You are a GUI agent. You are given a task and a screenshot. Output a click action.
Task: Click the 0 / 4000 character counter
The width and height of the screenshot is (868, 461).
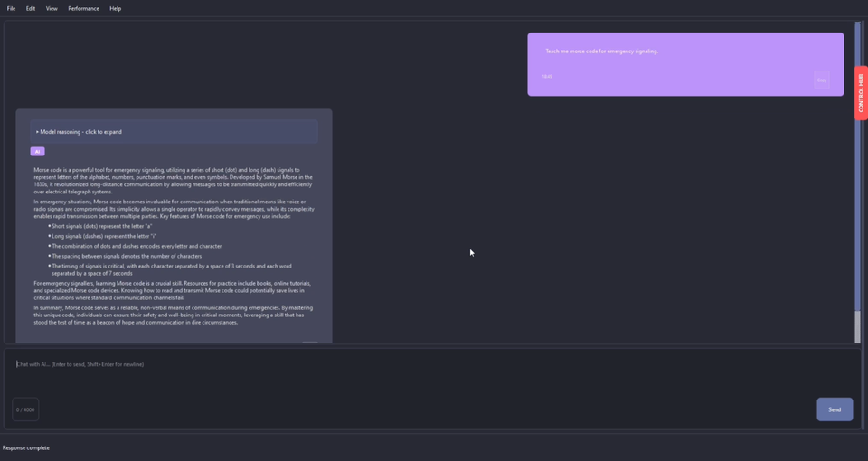25,409
